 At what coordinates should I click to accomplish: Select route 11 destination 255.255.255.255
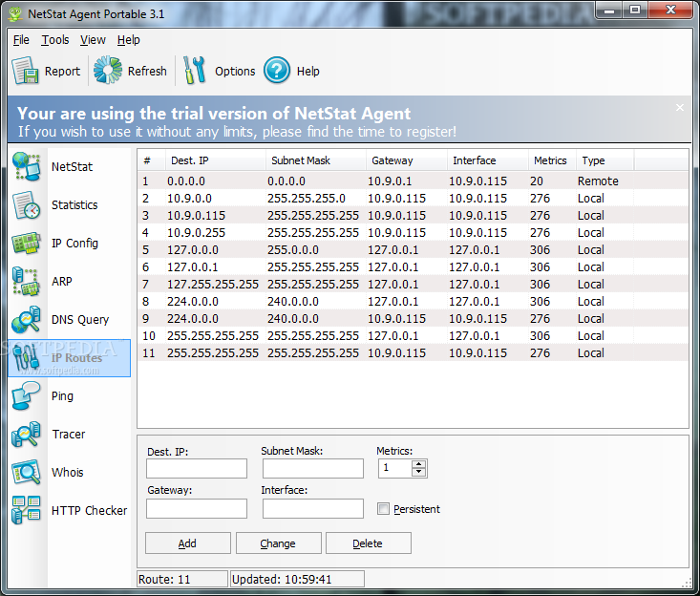(413, 352)
